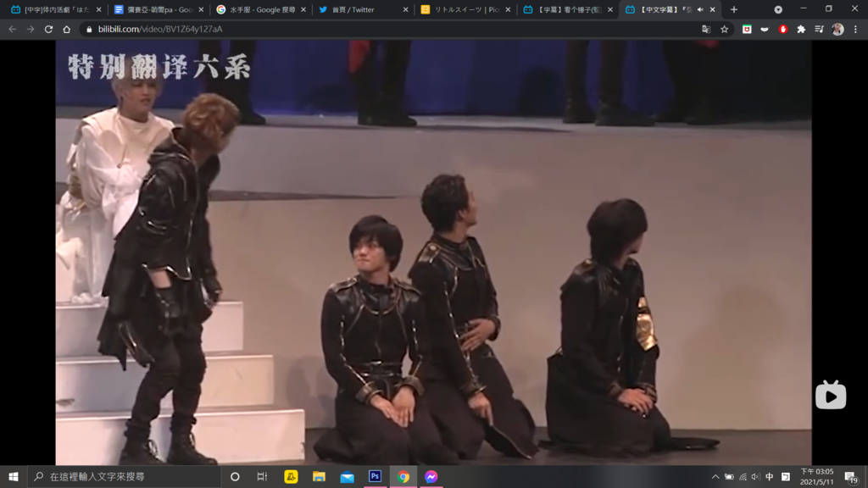Check battery status in the tray

pos(729,476)
